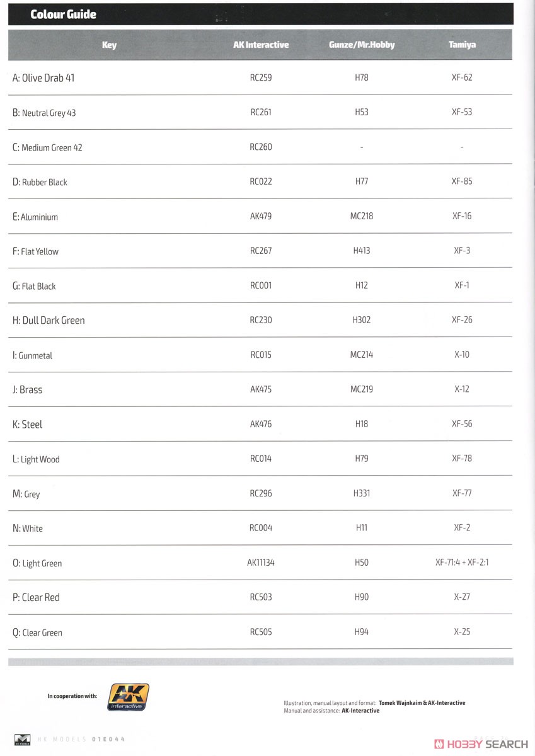Viewport: 535px width, 756px height.
Task: Select the Colour Guide title bar
Action: tap(261, 14)
